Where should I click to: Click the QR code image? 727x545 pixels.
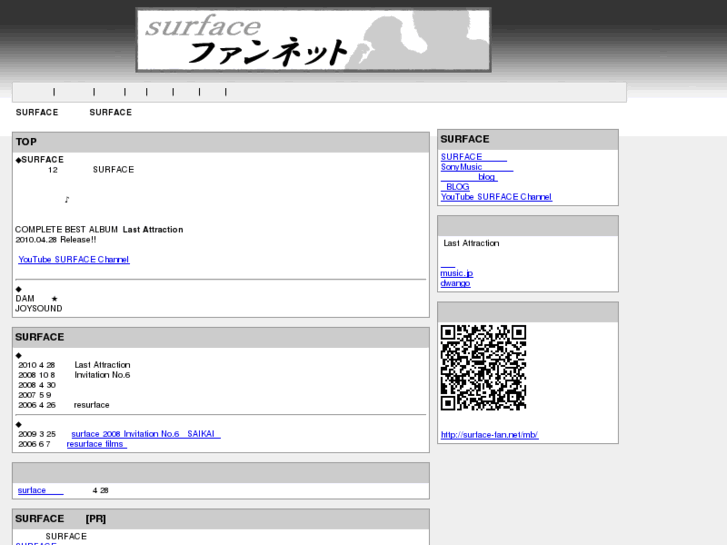[x=483, y=368]
